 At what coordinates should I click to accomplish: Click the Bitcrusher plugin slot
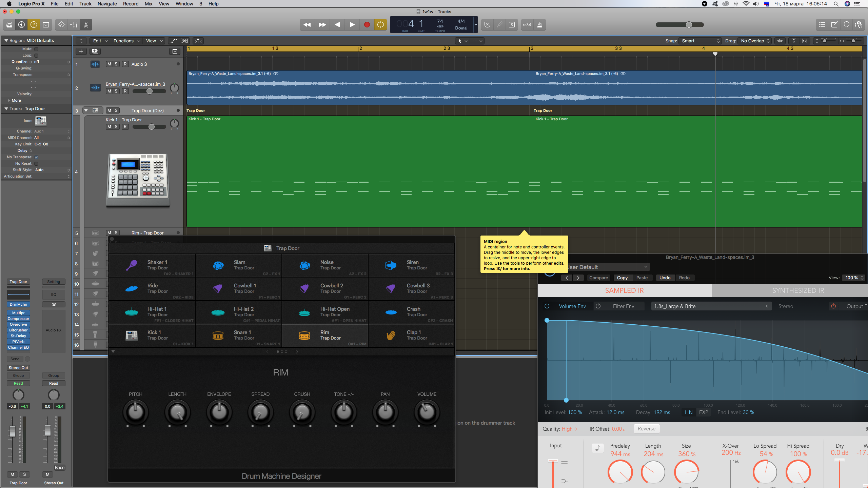pos(18,330)
